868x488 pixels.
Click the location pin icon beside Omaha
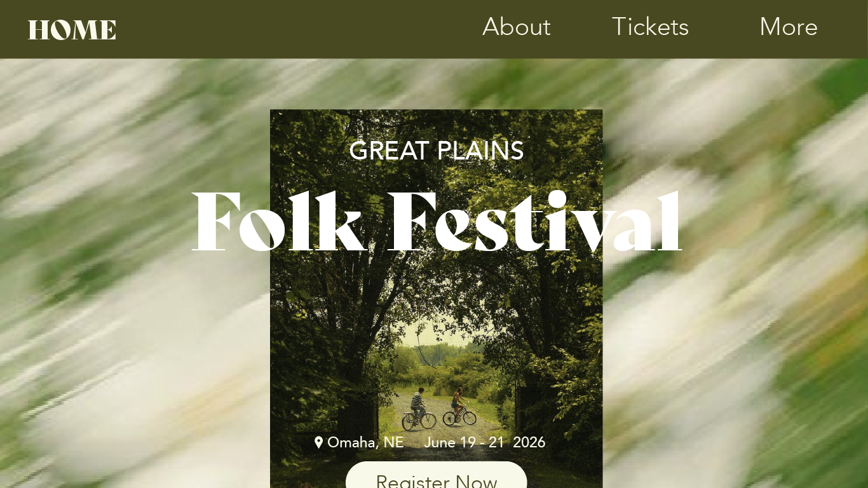pyautogui.click(x=318, y=442)
